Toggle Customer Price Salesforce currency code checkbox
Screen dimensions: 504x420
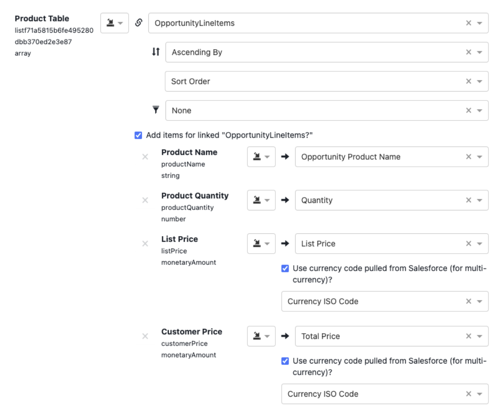click(x=285, y=361)
